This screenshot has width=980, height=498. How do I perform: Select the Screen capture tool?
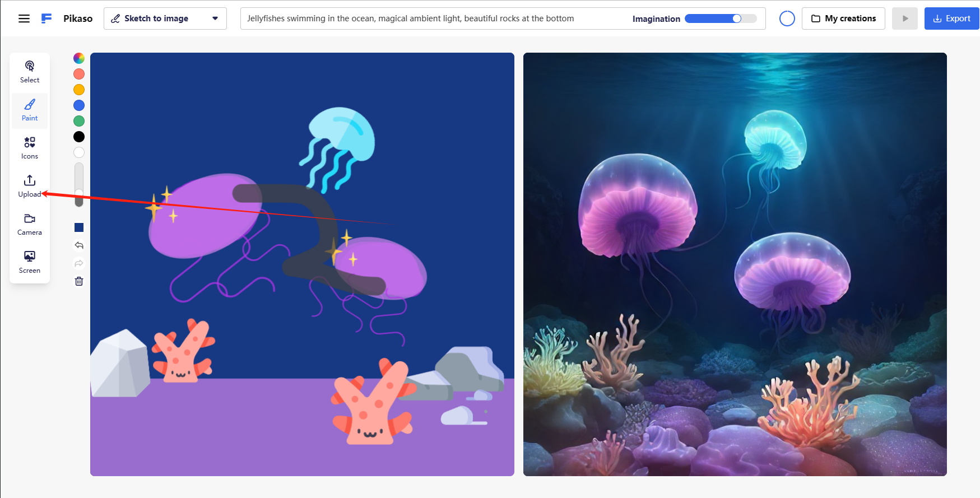[30, 263]
